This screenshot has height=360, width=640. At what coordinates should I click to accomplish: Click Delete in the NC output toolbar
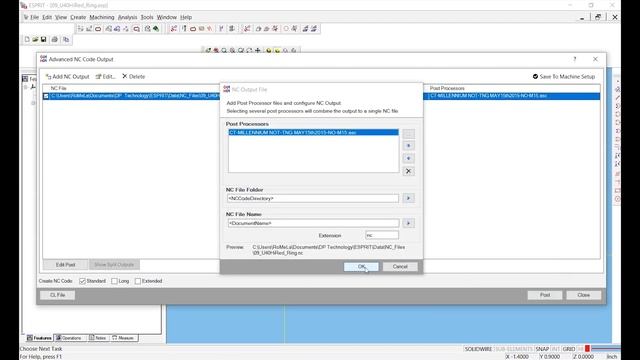click(x=133, y=77)
